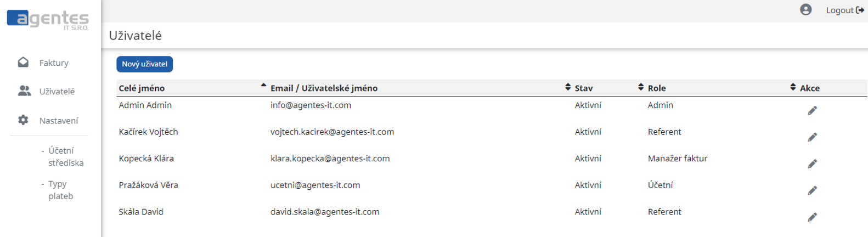Edit Pražáková Věra using pencil icon
The height and width of the screenshot is (237, 868).
pos(812,190)
